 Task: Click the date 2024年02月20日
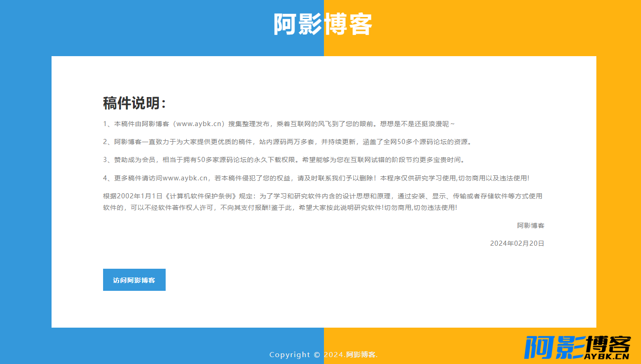tap(517, 243)
